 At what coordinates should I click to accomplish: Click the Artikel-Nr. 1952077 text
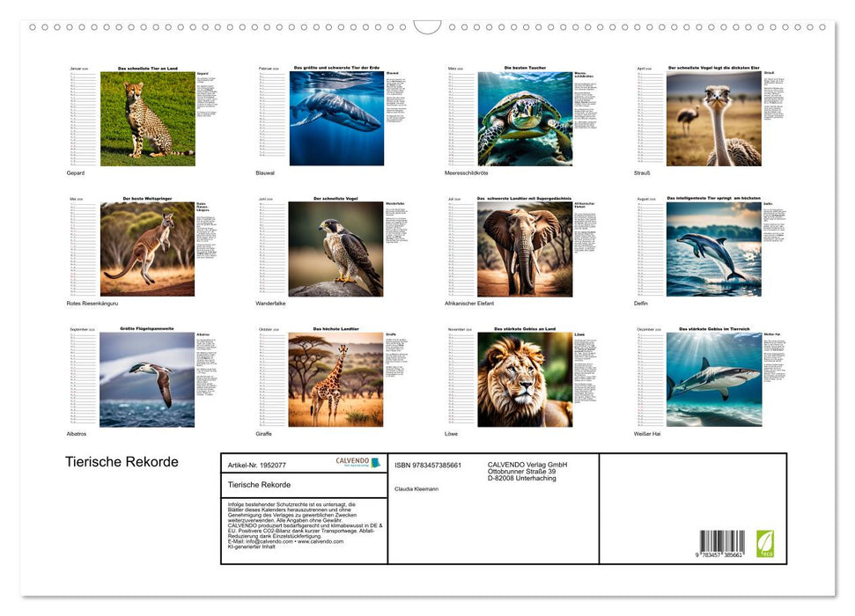[x=255, y=465]
